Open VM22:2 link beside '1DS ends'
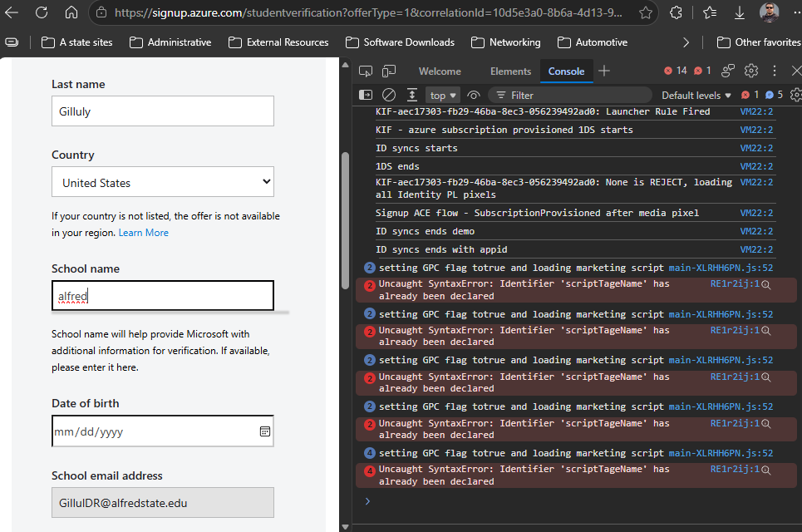Image resolution: width=802 pixels, height=532 pixels. [x=756, y=166]
